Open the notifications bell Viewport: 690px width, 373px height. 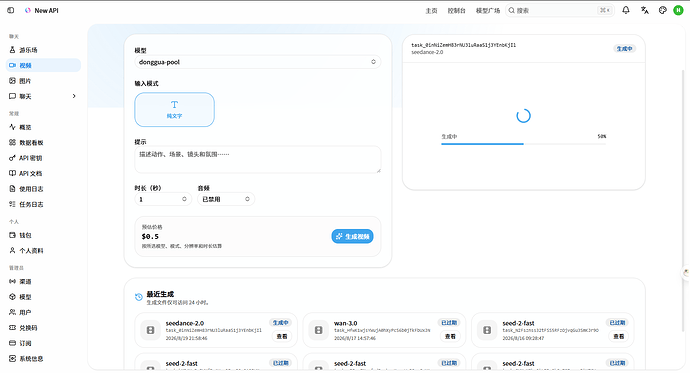coord(626,10)
